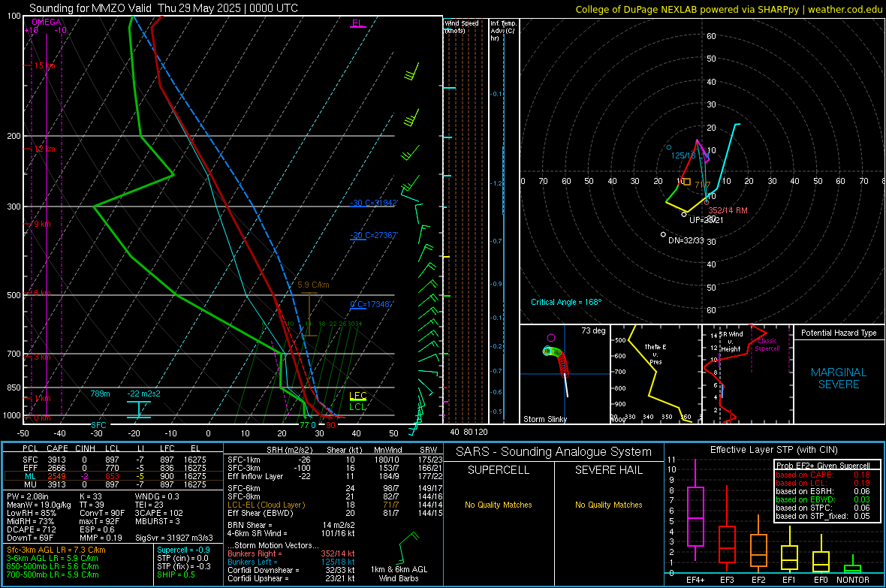The height and width of the screenshot is (588, 886).
Task: Click the Bunkers Right red circle on hodograph
Action: [707, 202]
